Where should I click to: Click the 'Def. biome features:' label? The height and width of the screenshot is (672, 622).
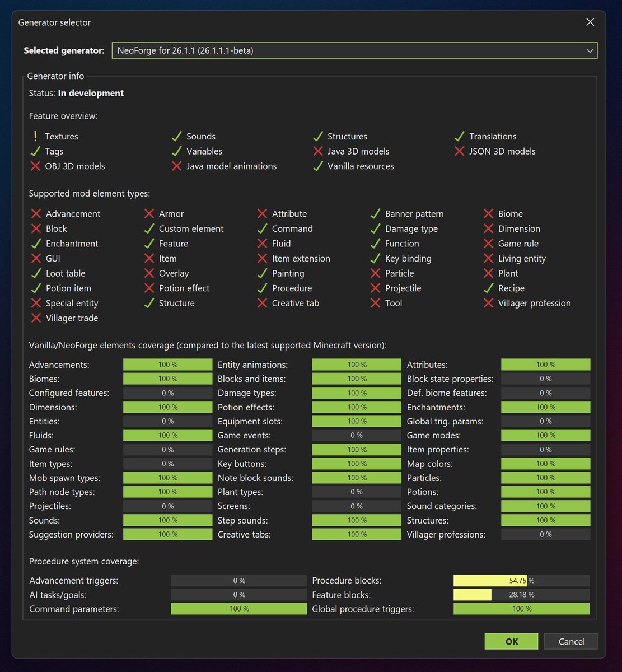(x=447, y=393)
